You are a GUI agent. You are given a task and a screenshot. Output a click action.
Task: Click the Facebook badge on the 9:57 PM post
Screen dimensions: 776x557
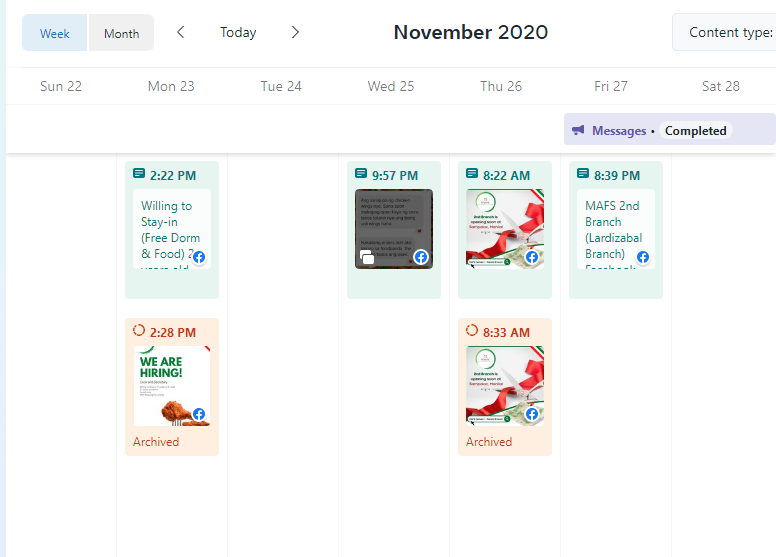click(421, 257)
